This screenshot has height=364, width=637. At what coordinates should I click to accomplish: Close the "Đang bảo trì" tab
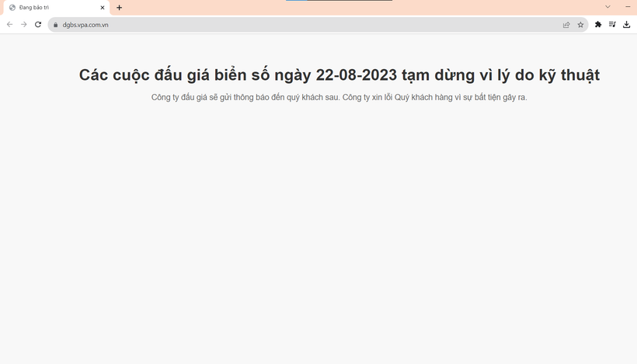coord(103,8)
